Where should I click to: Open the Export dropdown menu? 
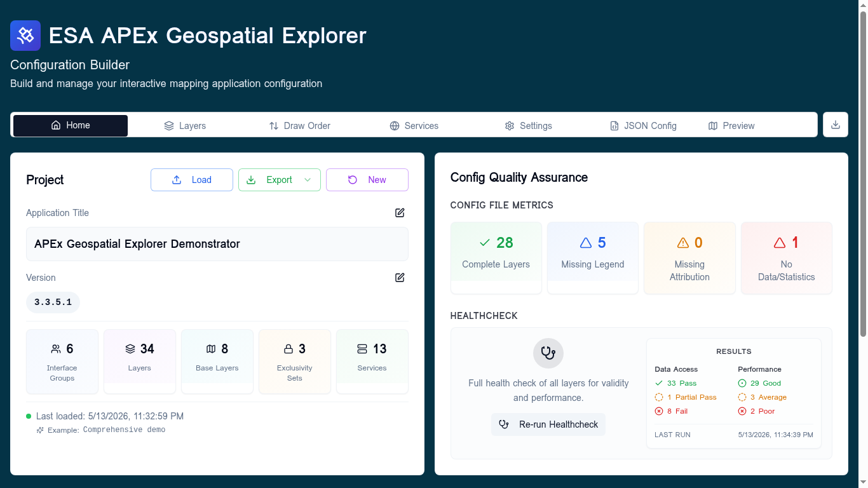pos(280,180)
